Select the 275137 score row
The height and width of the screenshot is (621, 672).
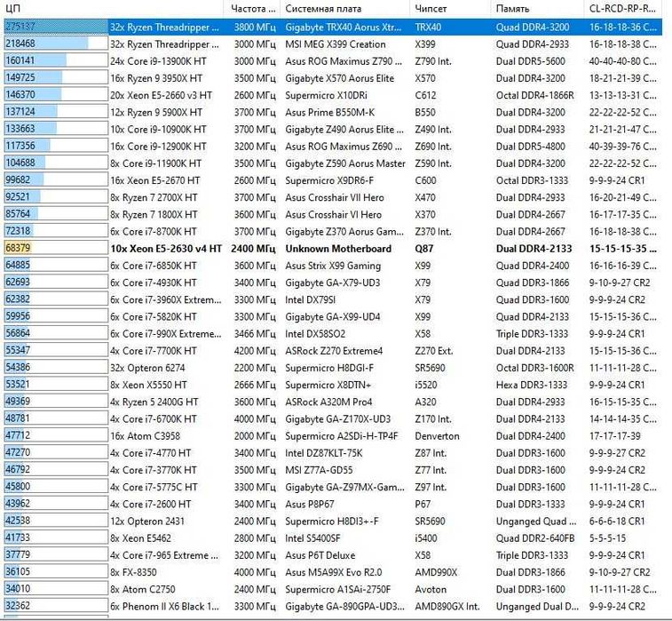(333, 27)
